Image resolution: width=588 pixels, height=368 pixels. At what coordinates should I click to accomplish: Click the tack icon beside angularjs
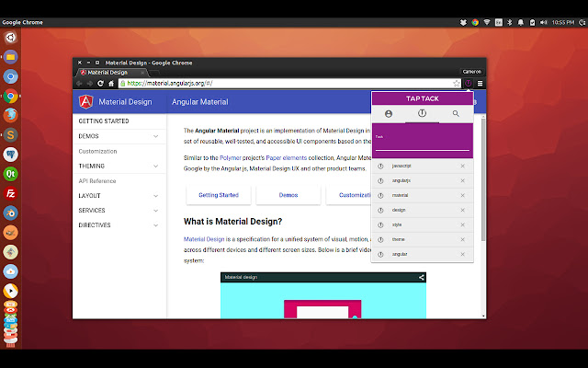[x=380, y=180]
